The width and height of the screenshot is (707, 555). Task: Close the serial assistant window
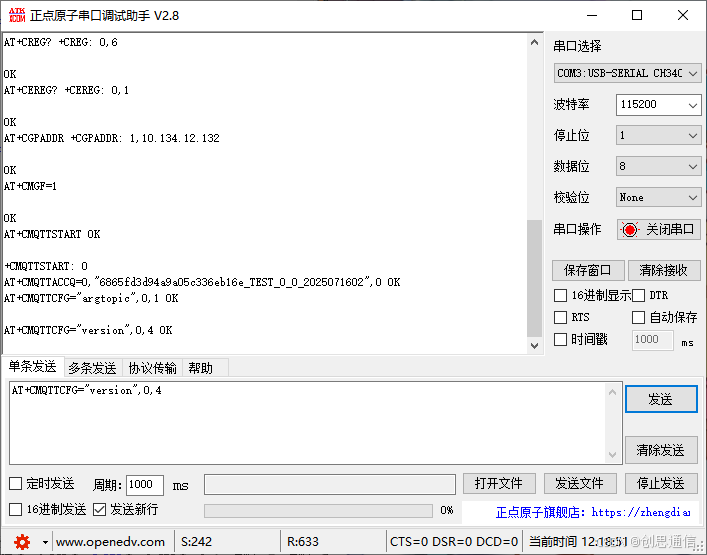click(683, 15)
